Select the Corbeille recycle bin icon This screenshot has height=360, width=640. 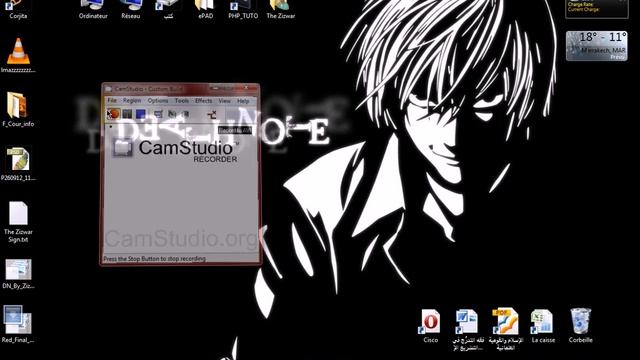(x=580, y=325)
